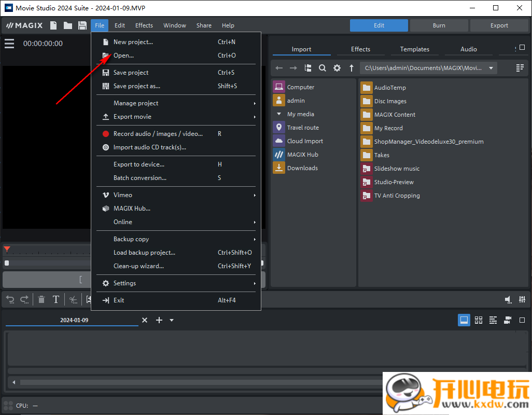
Task: Open the Share menu
Action: coord(204,25)
